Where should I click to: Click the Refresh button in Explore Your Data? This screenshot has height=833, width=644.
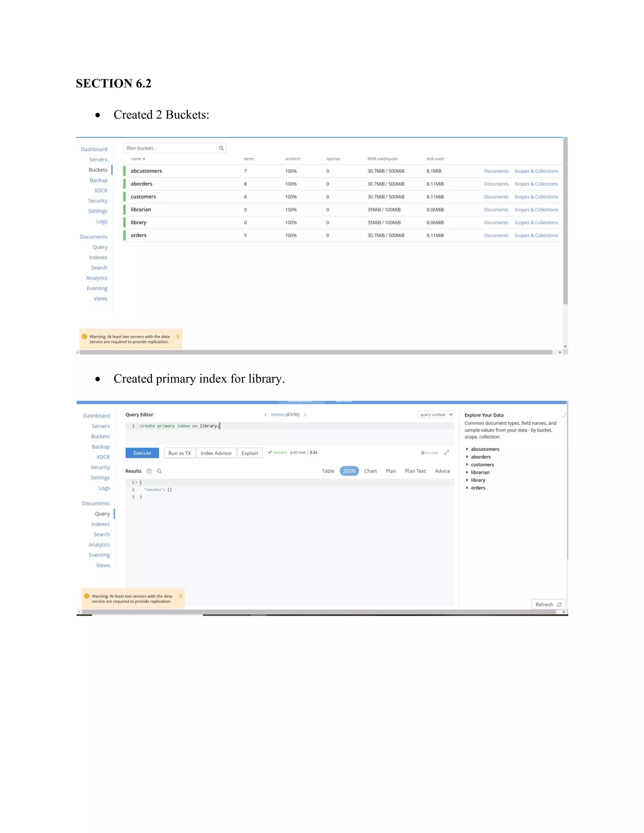(548, 604)
